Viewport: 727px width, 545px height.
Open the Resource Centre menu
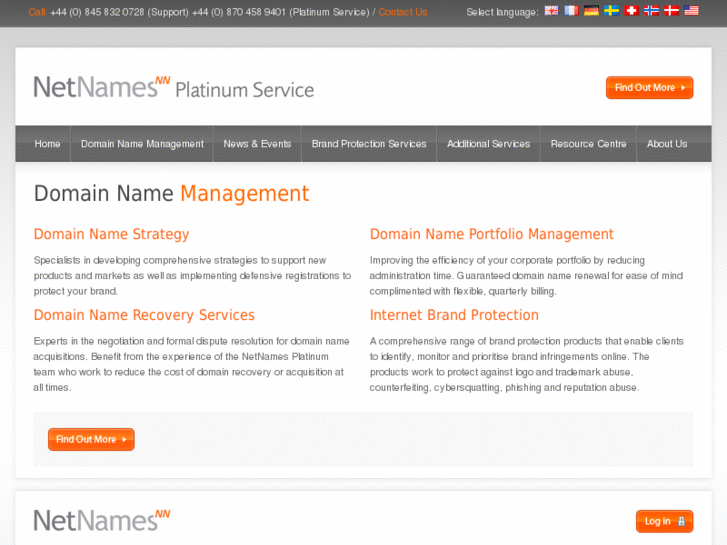[x=588, y=144]
